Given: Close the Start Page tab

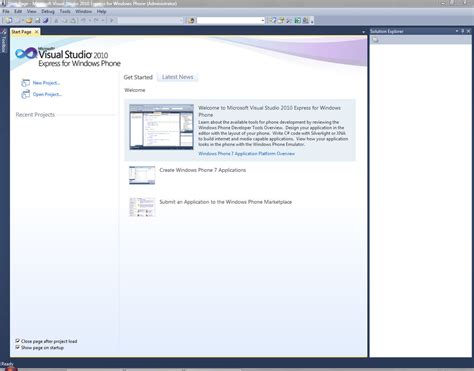Looking at the screenshot, I should click(x=37, y=32).
